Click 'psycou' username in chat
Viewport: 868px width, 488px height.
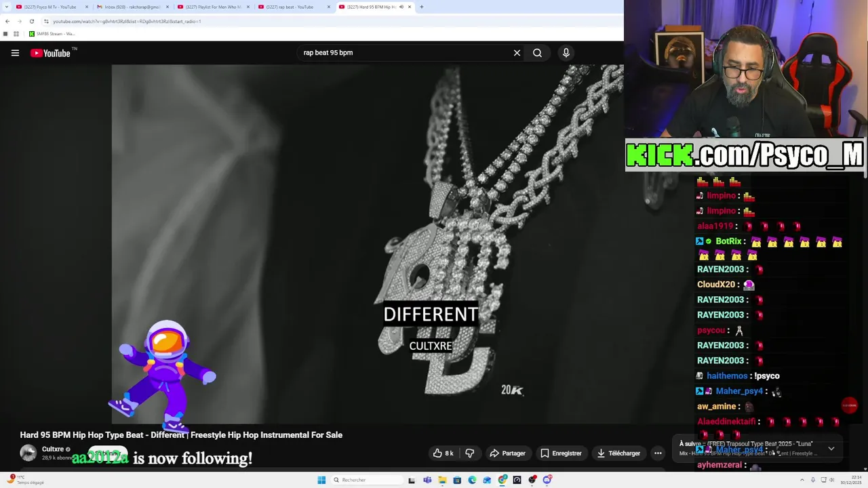[x=711, y=331]
